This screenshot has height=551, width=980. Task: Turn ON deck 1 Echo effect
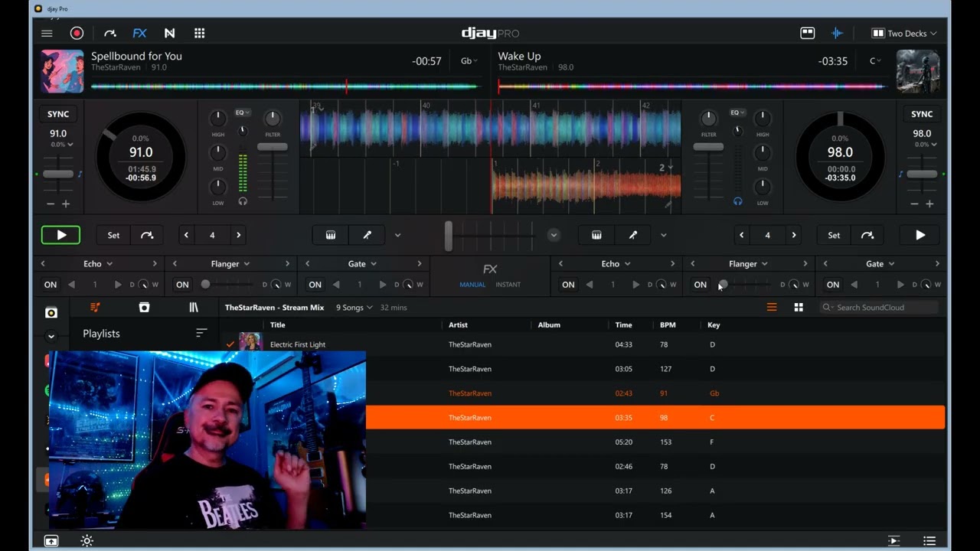(x=51, y=285)
